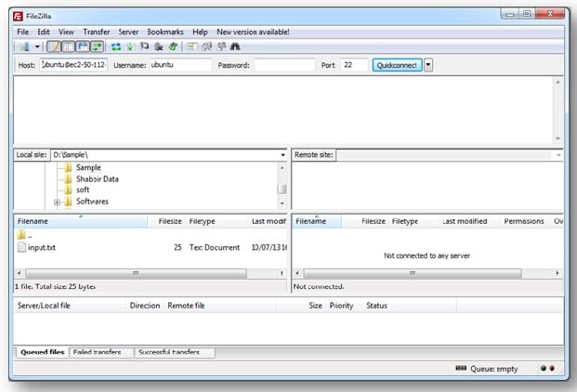
Task: Open the New version available! menu
Action: [253, 32]
